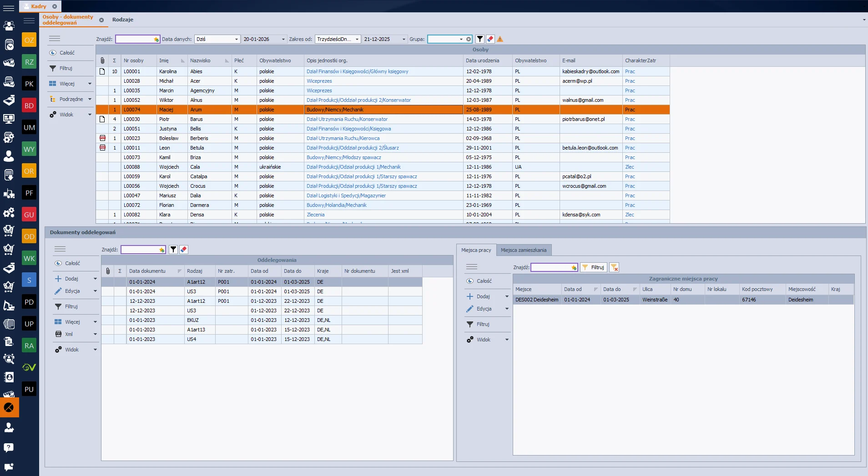
Task: Open Dział Finansów/Główny księgowy link for Karolina Abies
Action: click(x=357, y=71)
